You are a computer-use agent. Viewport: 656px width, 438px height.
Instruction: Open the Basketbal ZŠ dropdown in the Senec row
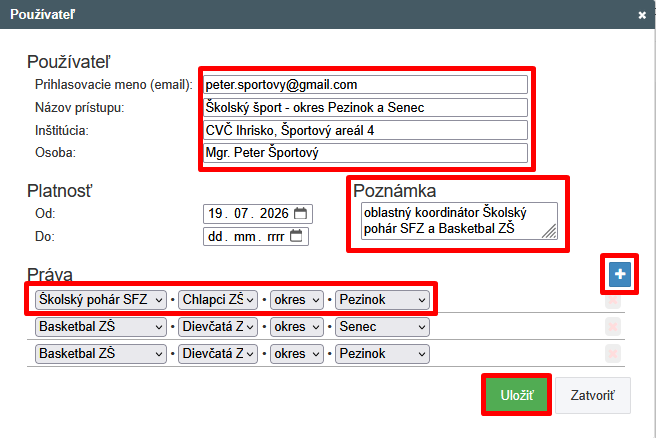click(x=101, y=327)
